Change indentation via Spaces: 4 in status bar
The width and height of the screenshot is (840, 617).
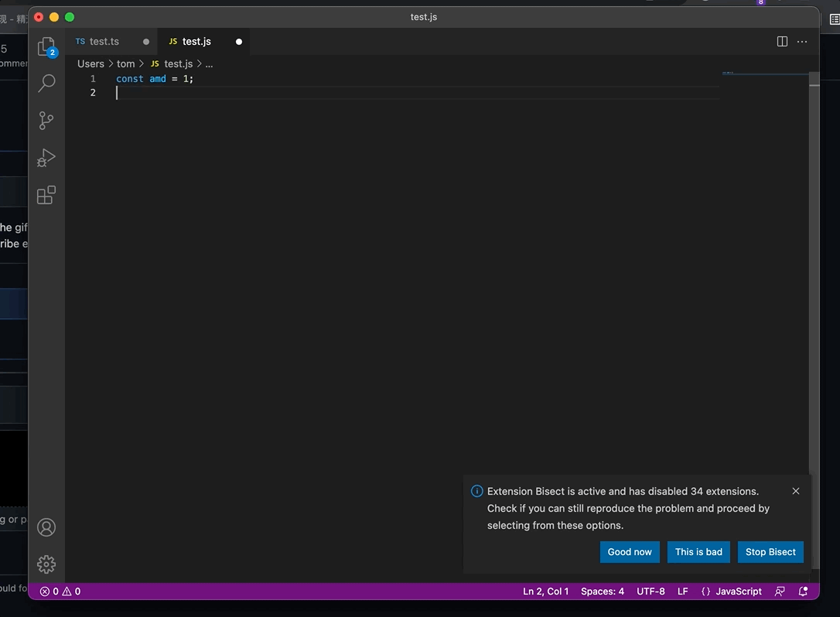pyautogui.click(x=603, y=591)
